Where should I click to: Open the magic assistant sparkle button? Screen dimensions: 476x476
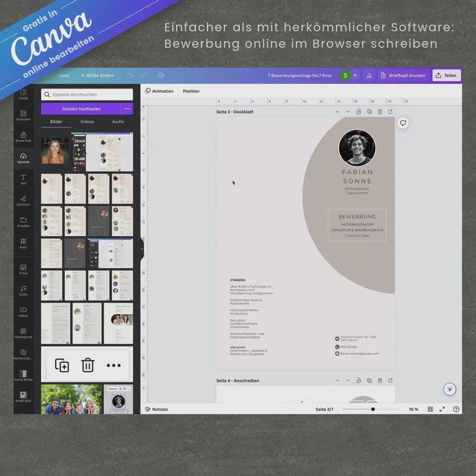pyautogui.click(x=450, y=389)
